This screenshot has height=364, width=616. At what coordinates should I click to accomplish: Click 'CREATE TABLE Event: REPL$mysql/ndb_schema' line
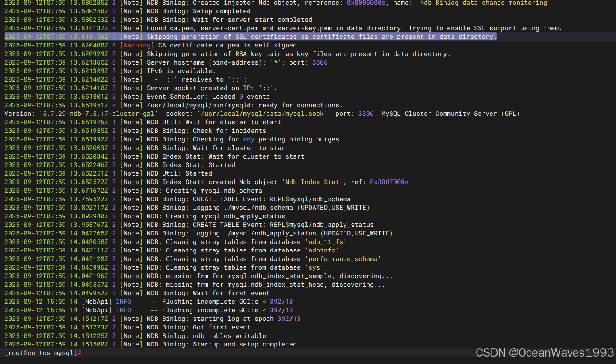click(x=178, y=199)
